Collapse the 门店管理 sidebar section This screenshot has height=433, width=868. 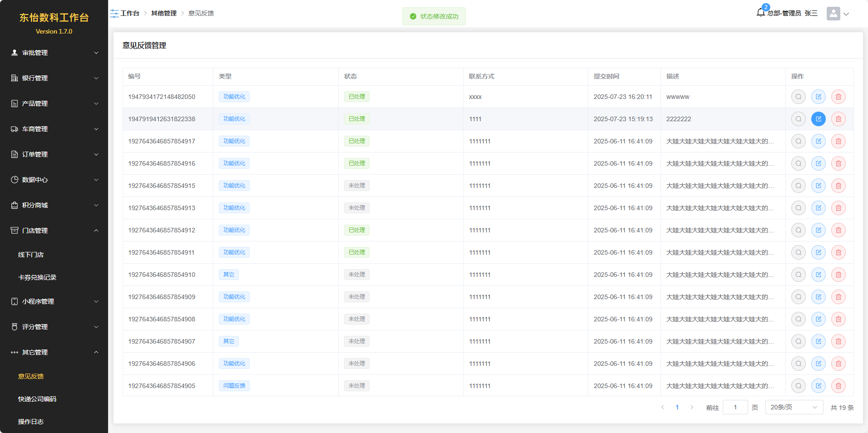coord(54,231)
